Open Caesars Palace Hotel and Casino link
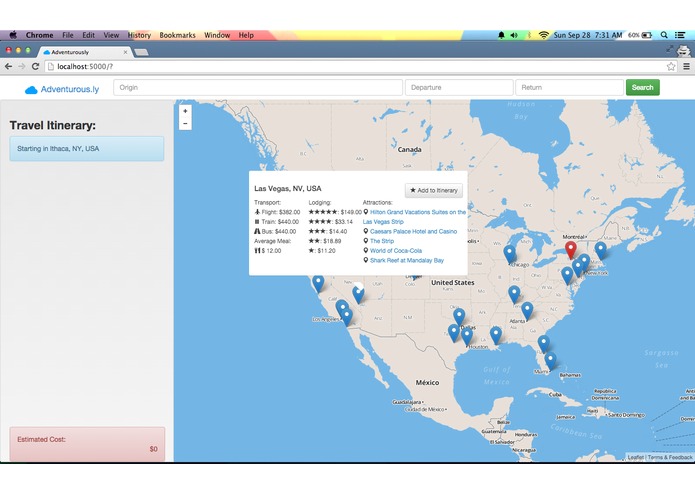The image size is (695, 494). (x=413, y=232)
